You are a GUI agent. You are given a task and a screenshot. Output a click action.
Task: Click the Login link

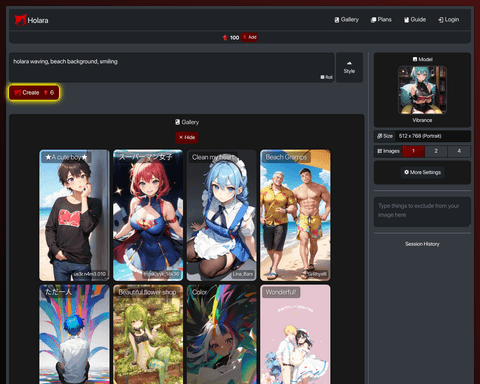(x=448, y=20)
